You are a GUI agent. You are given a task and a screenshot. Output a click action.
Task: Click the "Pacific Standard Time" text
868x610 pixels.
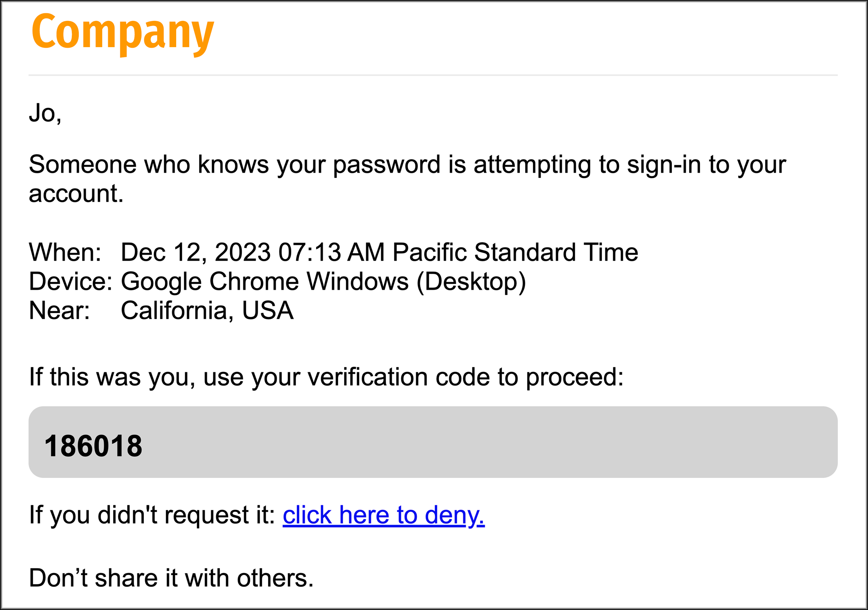click(515, 252)
